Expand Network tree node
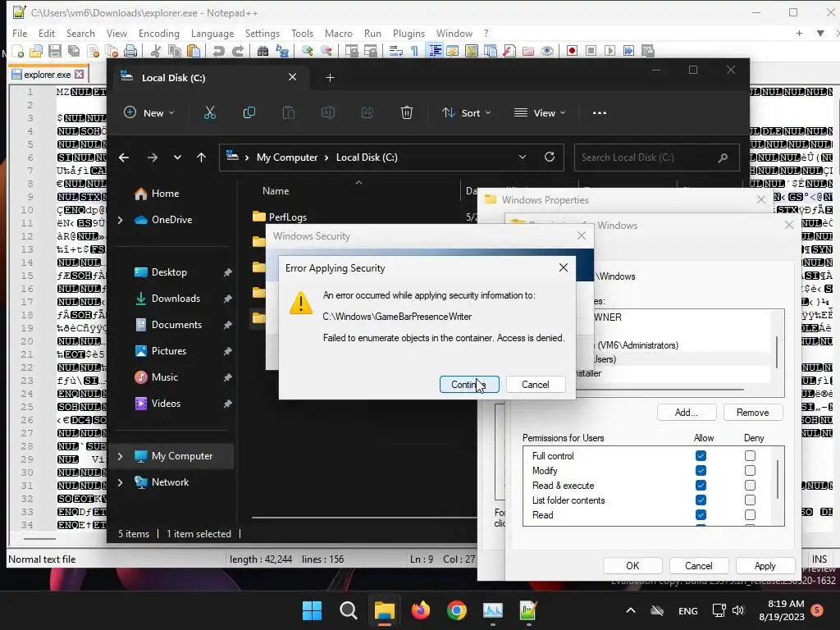 120,482
